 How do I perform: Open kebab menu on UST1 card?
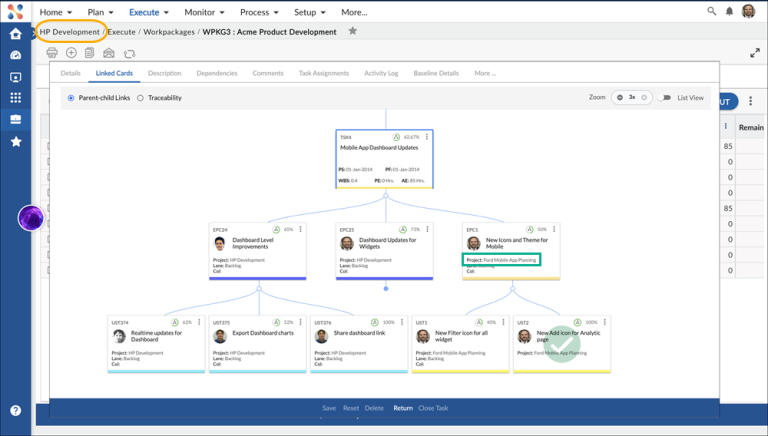point(504,322)
